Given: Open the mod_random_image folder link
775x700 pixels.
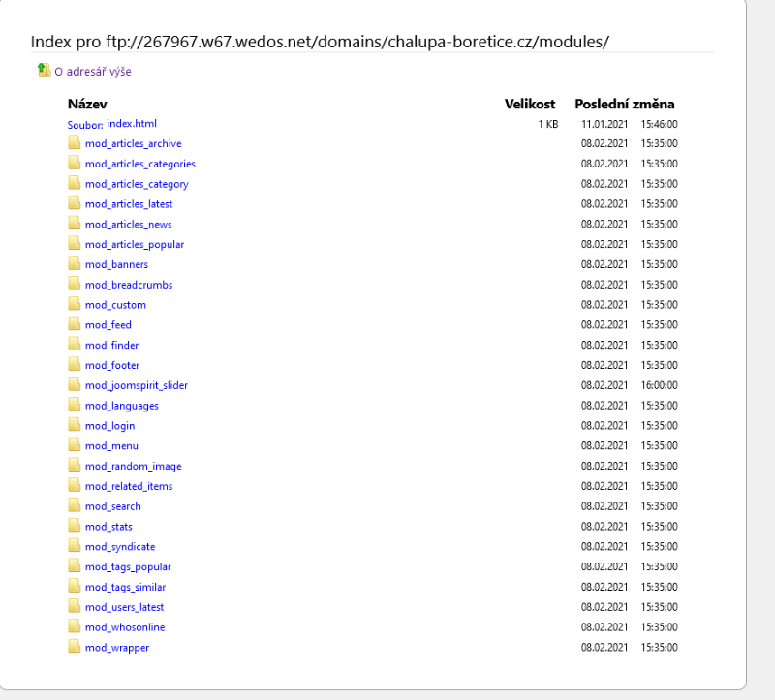Looking at the screenshot, I should pyautogui.click(x=134, y=467).
